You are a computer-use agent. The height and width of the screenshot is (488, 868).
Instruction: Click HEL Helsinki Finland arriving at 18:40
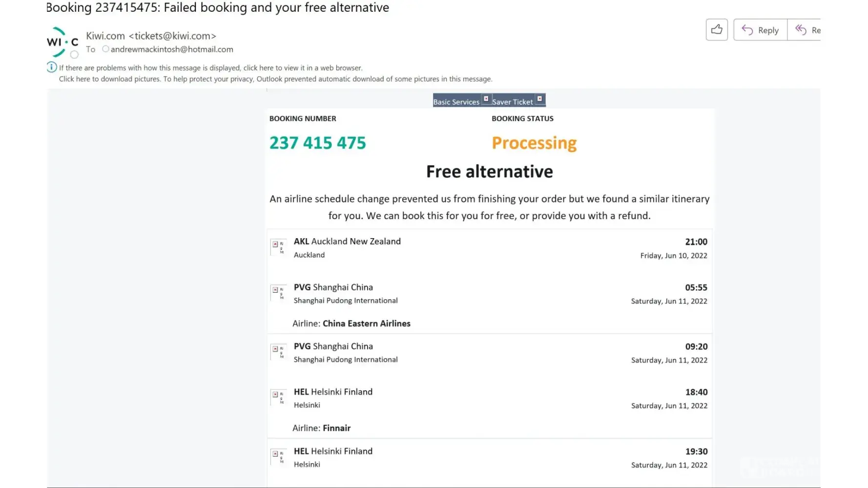(x=333, y=392)
